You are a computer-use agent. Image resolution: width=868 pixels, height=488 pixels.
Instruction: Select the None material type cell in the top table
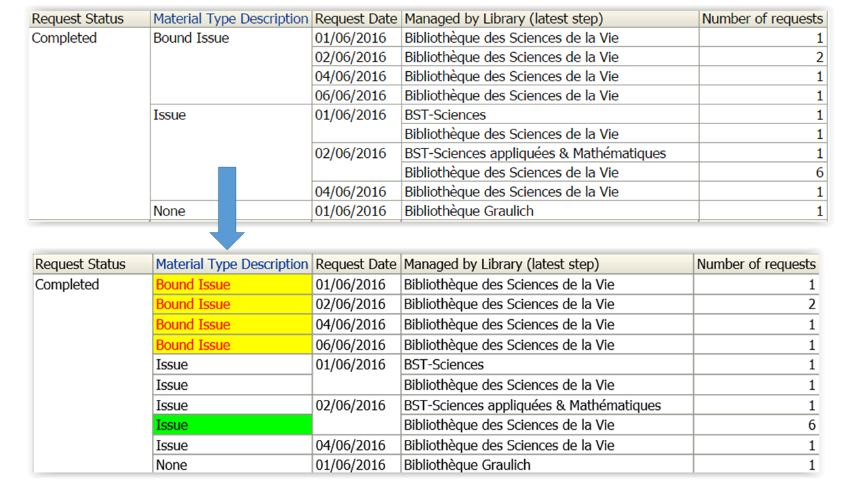point(231,211)
